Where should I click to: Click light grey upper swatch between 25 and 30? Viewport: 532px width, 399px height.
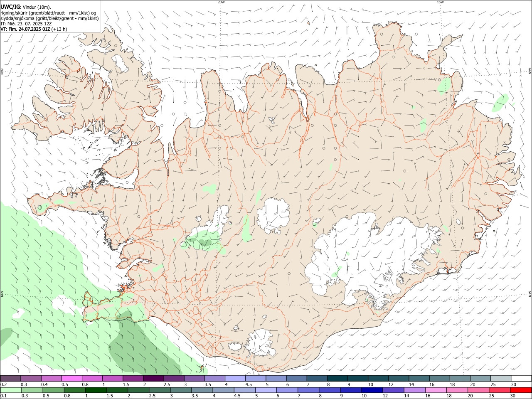pos(501,378)
